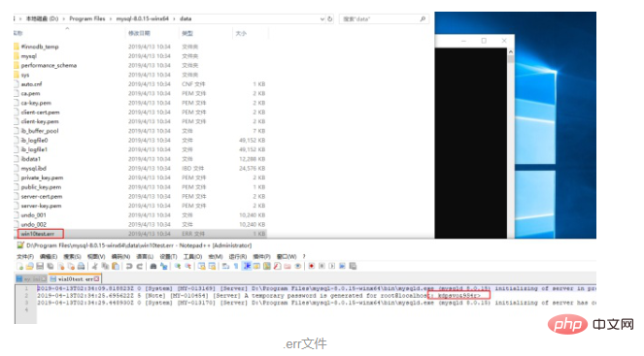The width and height of the screenshot is (644, 356).
Task: Click the Stop recording macro icon
Action: coord(322,266)
